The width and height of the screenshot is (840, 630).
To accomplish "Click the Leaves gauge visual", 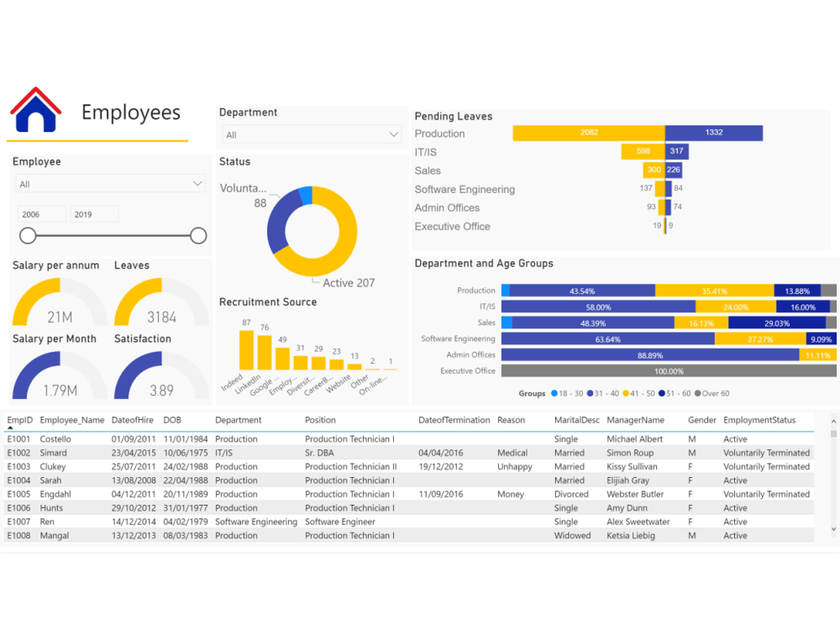I will (x=160, y=302).
